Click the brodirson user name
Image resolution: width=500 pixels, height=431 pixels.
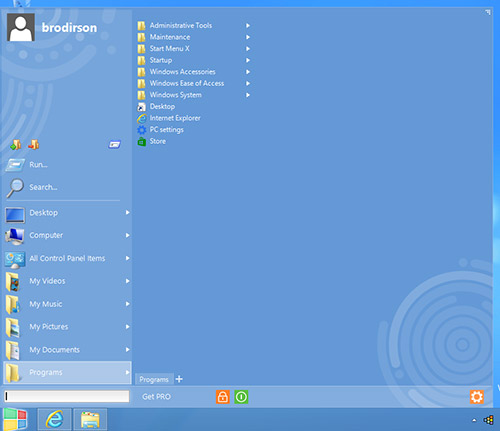pyautogui.click(x=69, y=28)
